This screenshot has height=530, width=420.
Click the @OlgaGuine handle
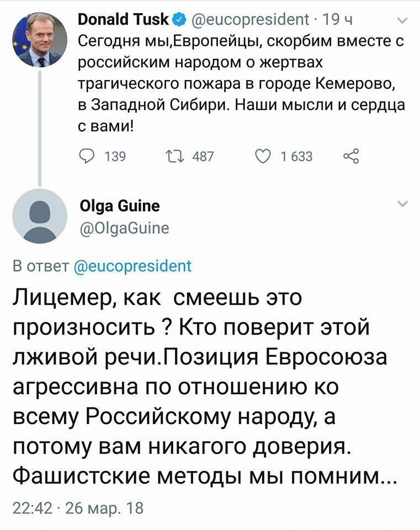click(125, 227)
